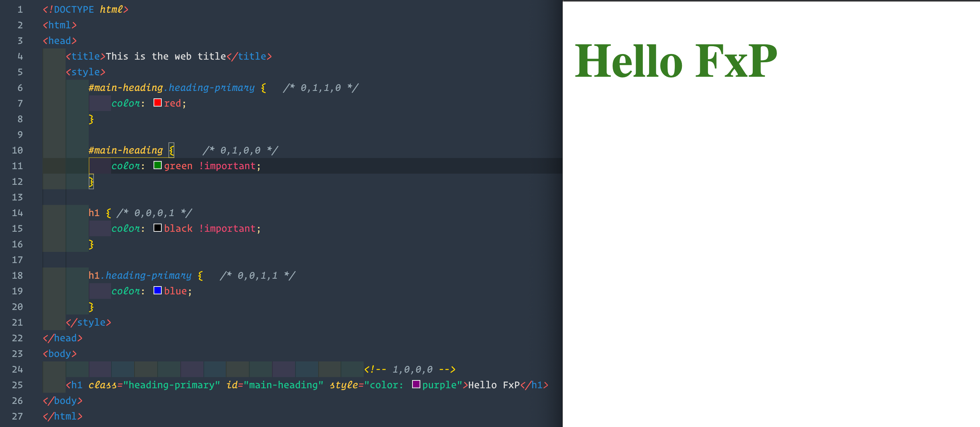Select line number 10 in gutter

17,150
